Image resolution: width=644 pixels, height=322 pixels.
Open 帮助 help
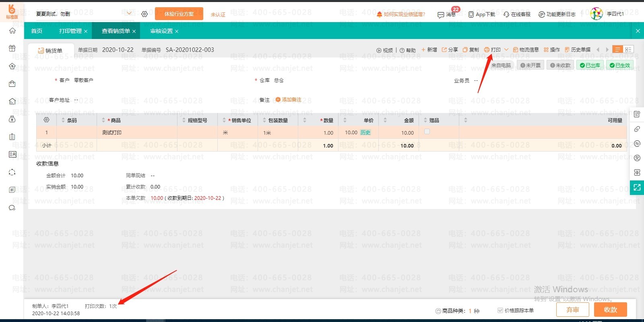click(408, 50)
